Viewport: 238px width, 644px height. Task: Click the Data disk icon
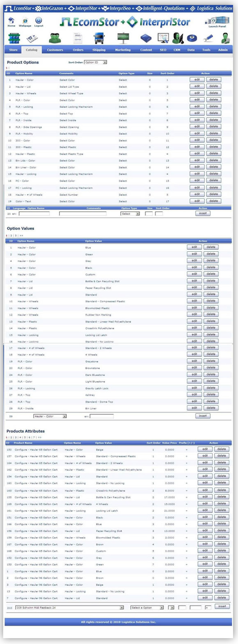pyautogui.click(x=191, y=39)
